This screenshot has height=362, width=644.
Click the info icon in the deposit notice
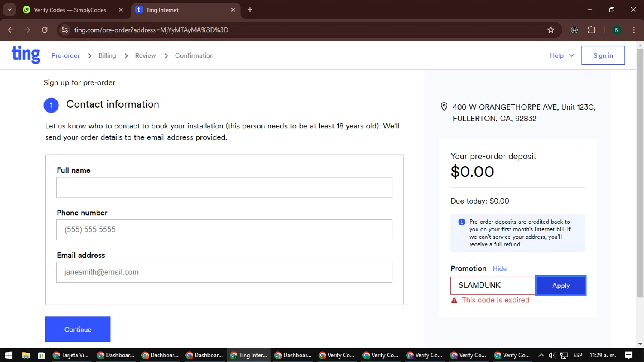tap(462, 222)
